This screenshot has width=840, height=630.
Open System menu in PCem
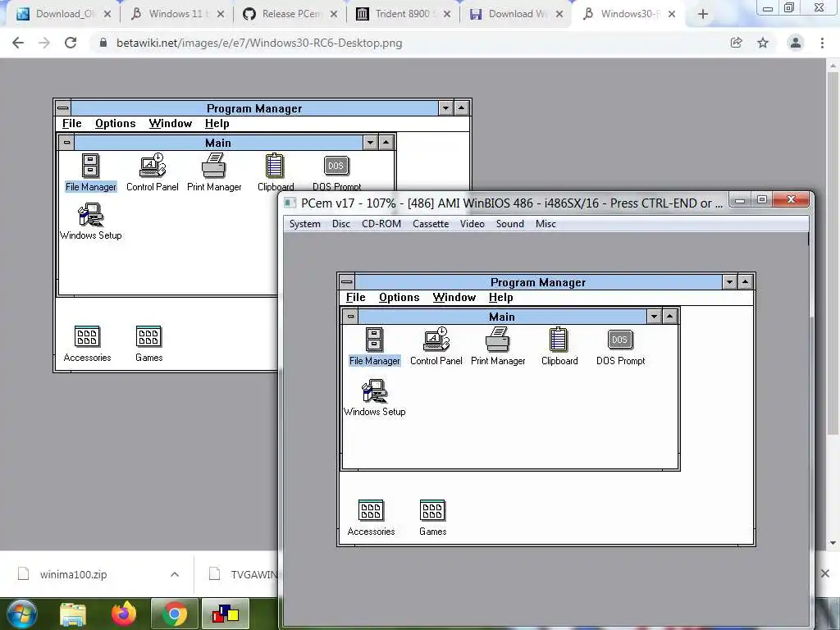(x=305, y=224)
